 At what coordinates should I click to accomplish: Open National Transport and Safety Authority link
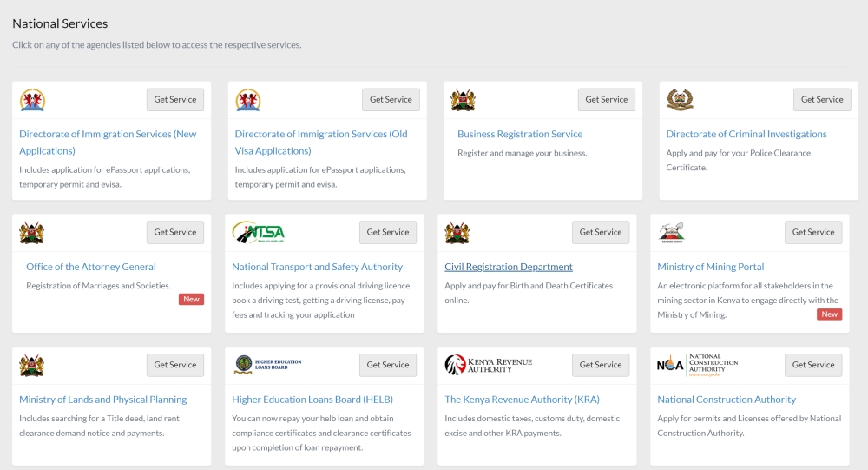click(x=317, y=267)
